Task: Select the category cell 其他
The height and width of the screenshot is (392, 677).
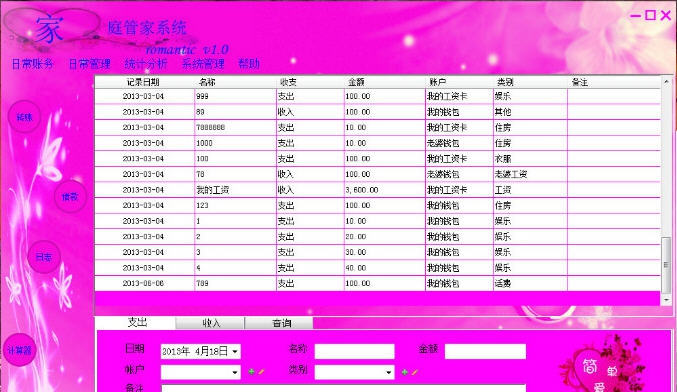Action: pyautogui.click(x=530, y=112)
